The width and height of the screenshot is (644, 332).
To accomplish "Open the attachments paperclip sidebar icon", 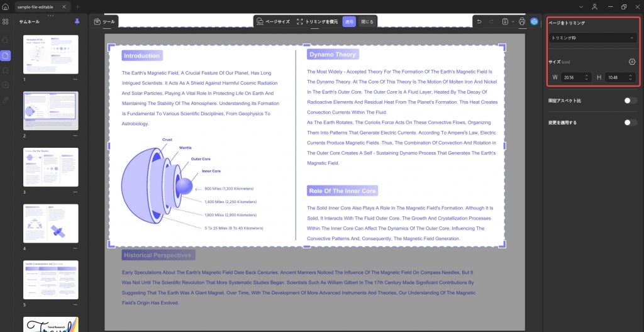I will click(x=5, y=100).
